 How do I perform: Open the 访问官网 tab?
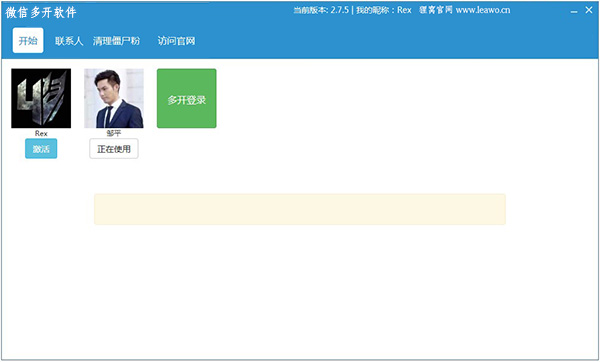(176, 41)
